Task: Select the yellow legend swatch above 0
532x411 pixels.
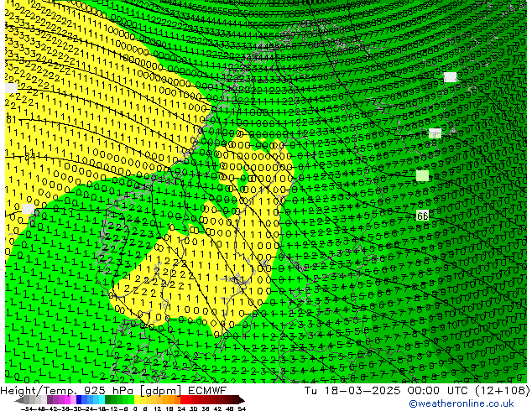Action: [137, 400]
